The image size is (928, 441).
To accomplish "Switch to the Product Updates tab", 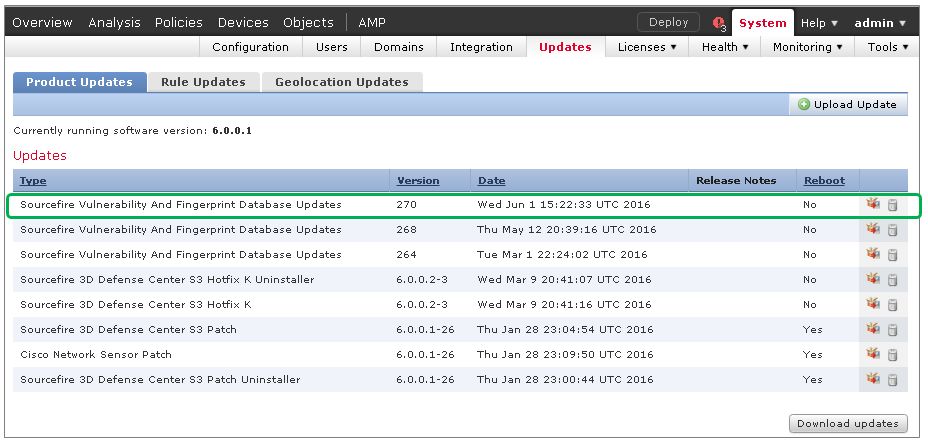I will point(79,82).
